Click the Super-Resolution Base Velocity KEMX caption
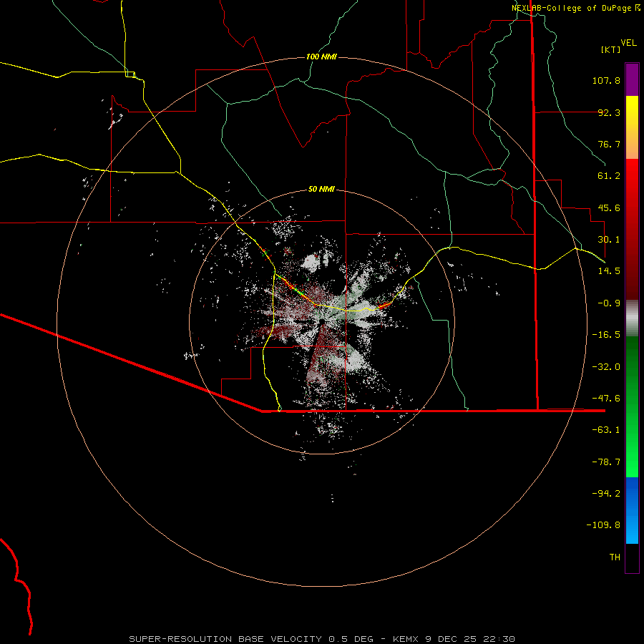This screenshot has width=644, height=644. [x=322, y=639]
